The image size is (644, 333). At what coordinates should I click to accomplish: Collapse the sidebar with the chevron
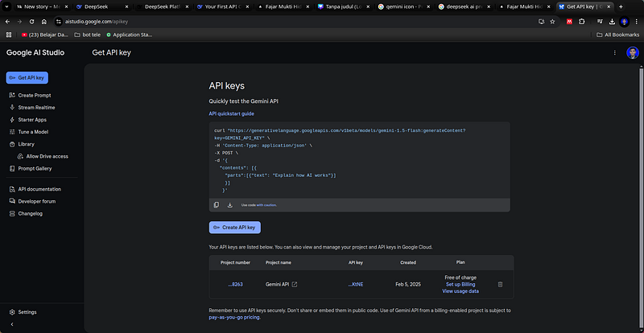(12, 324)
